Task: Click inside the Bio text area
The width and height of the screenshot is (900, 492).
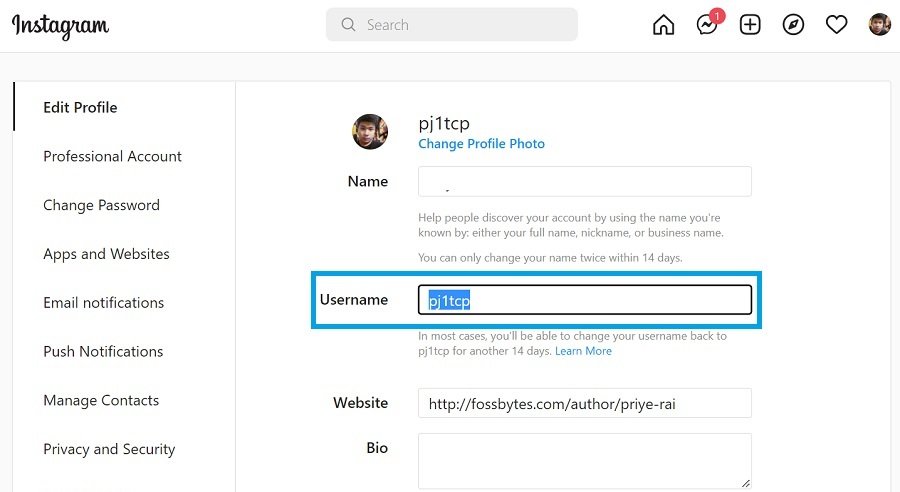Action: click(585, 461)
